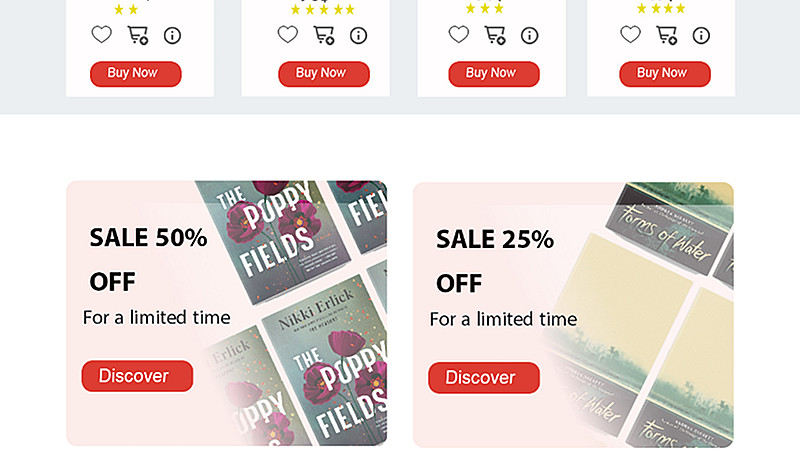Add the two-star product to cart
This screenshot has height=461, width=800.
tap(138, 36)
